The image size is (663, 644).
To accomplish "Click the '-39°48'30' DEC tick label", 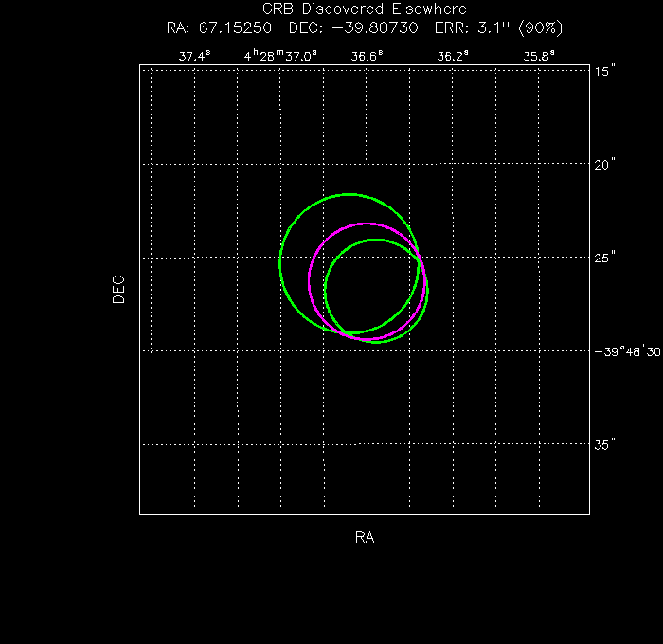I will [x=627, y=351].
